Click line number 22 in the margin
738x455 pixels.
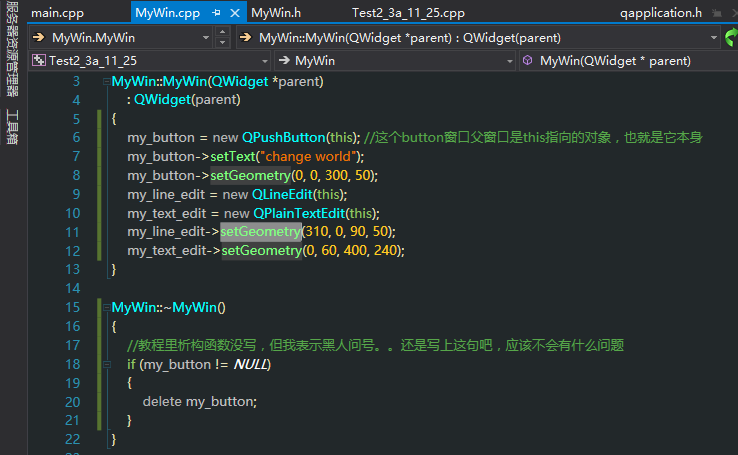[x=72, y=439]
